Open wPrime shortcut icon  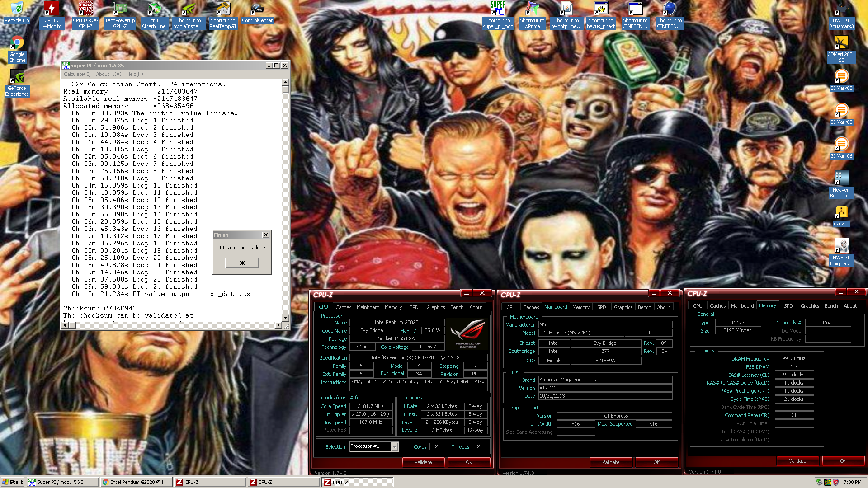(x=532, y=15)
